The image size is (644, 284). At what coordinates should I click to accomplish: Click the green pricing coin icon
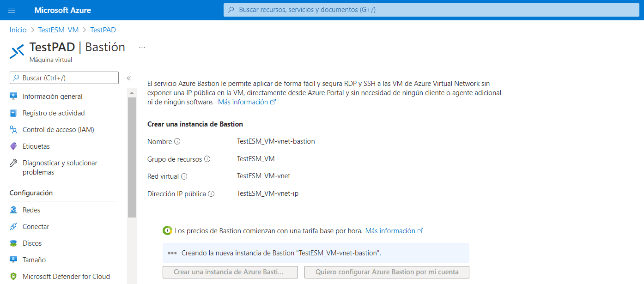pyautogui.click(x=167, y=231)
